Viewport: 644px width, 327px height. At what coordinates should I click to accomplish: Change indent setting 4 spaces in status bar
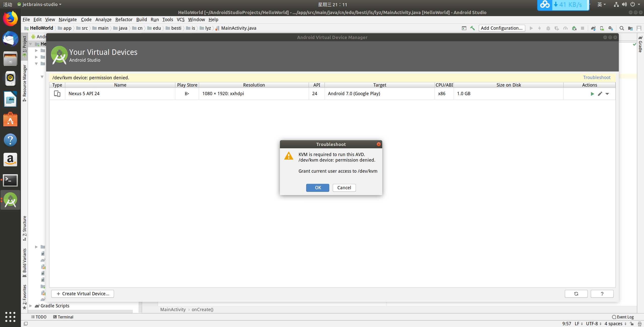click(x=615, y=324)
